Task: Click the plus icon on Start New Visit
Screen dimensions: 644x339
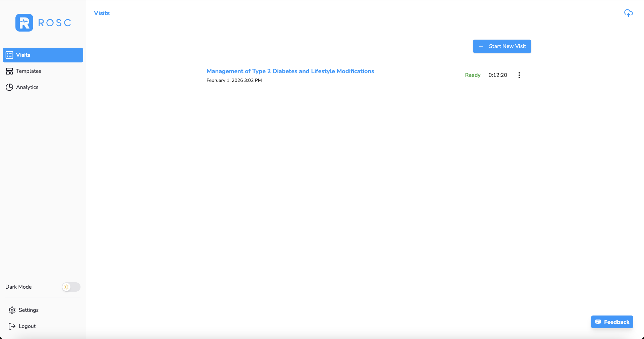Action: pyautogui.click(x=481, y=46)
